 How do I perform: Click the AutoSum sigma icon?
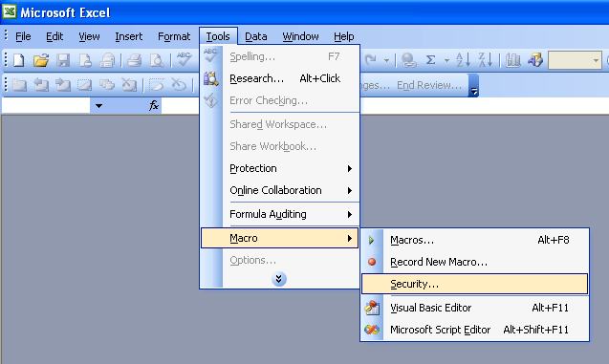point(430,60)
